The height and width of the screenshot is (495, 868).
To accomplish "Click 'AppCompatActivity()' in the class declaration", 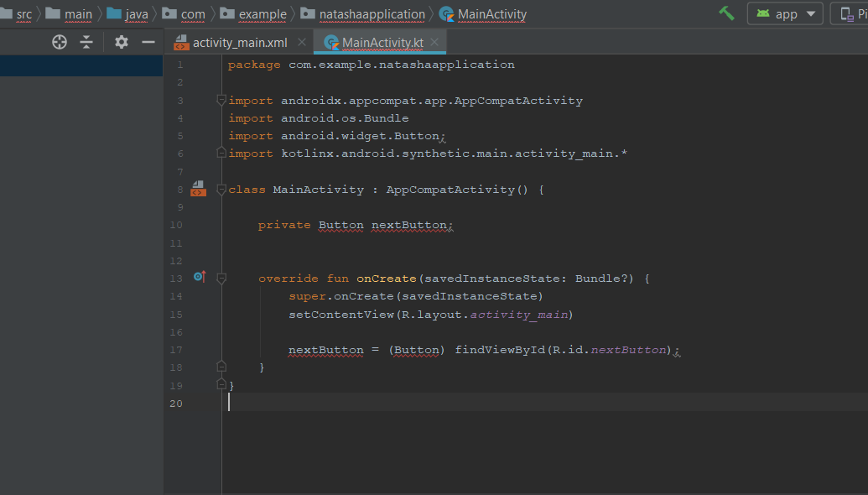I will 457,190.
